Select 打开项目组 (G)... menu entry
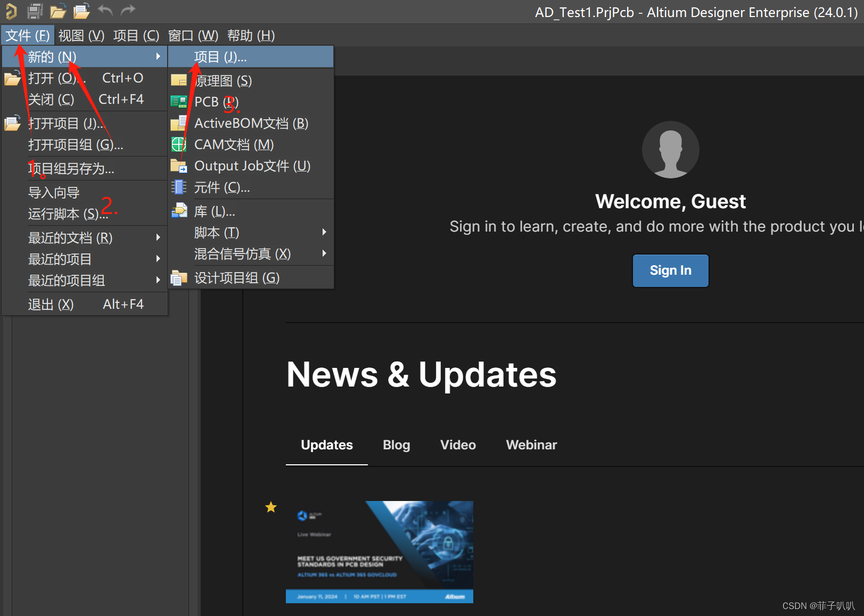Viewport: 864px width, 616px height. point(85,145)
